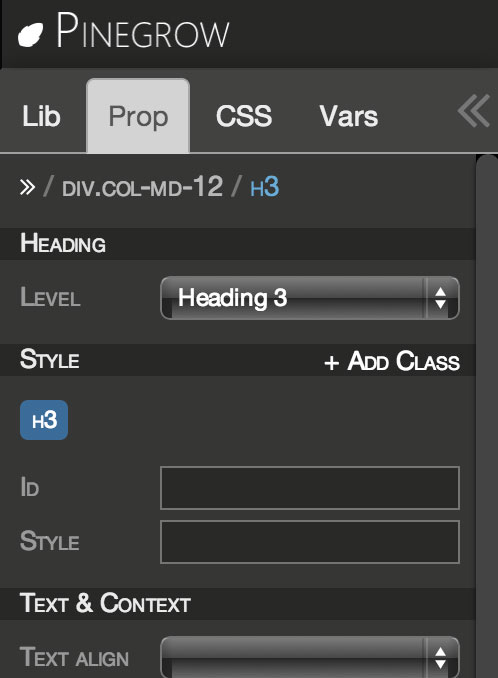Image resolution: width=498 pixels, height=678 pixels.
Task: Click the Text Align stepper arrows
Action: pos(441,658)
